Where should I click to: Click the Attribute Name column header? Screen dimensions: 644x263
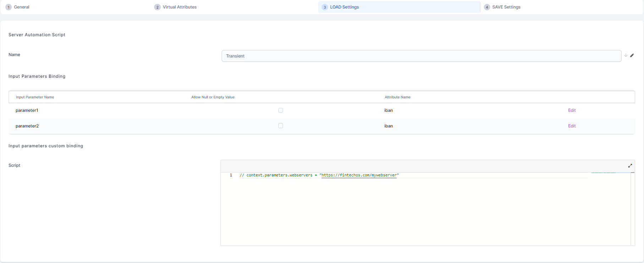[397, 97]
